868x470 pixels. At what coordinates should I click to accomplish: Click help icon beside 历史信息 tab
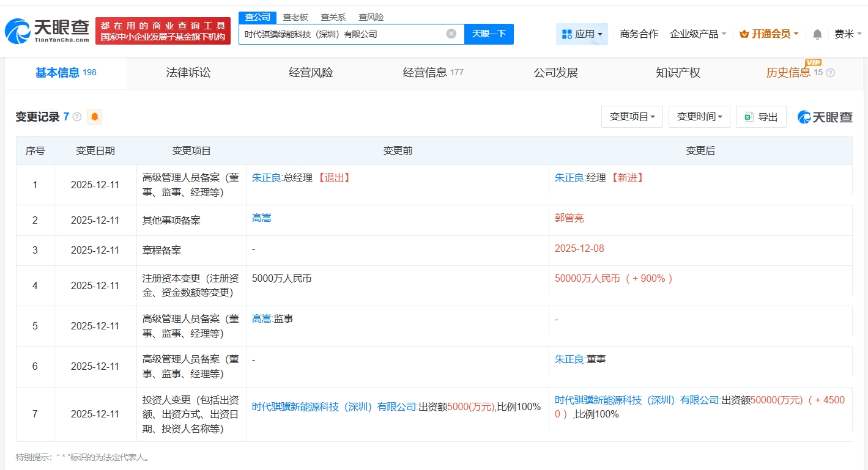(830, 73)
